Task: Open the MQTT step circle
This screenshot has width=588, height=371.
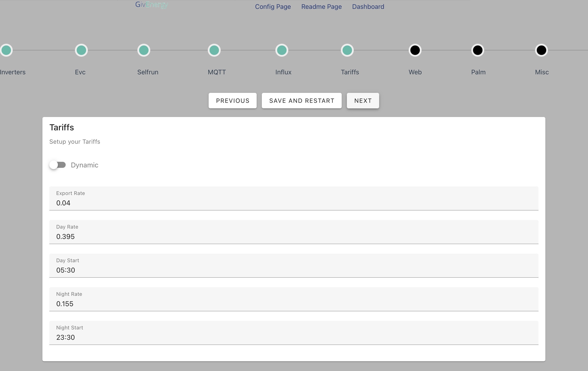Action: 214,50
